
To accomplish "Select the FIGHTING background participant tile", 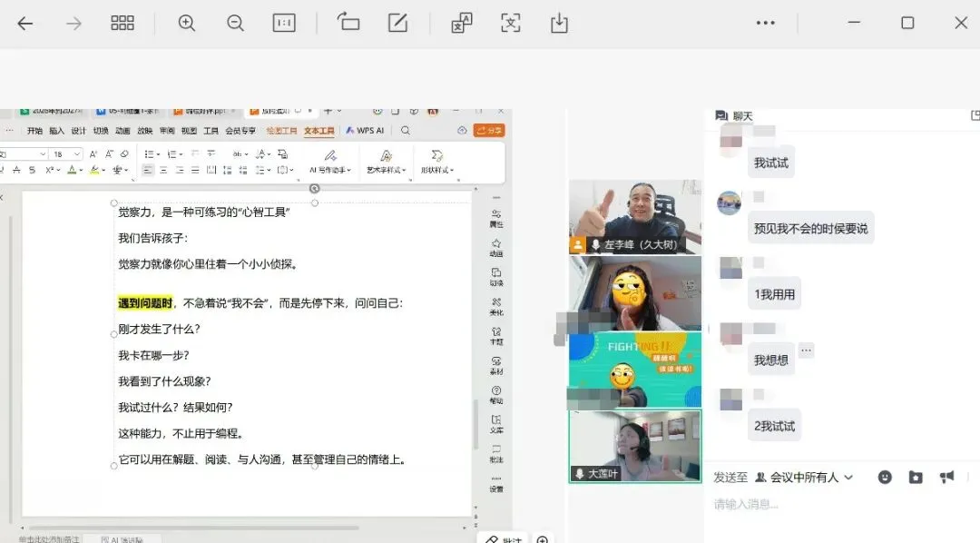I will [635, 370].
